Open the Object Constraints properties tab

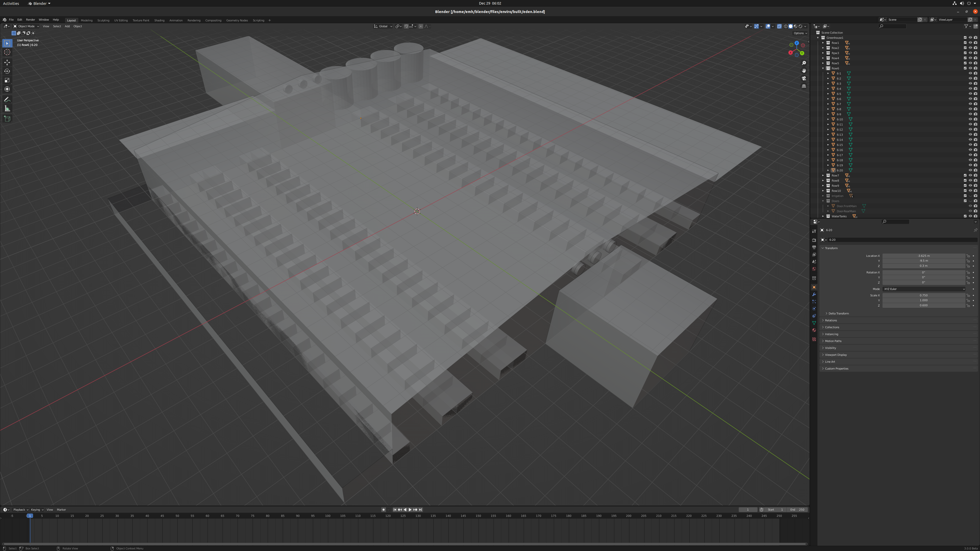(814, 316)
